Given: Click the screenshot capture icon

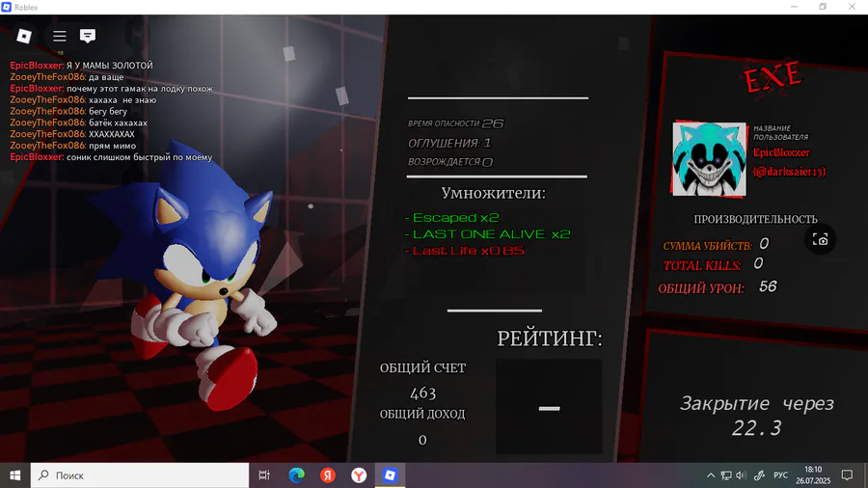Looking at the screenshot, I should 820,239.
